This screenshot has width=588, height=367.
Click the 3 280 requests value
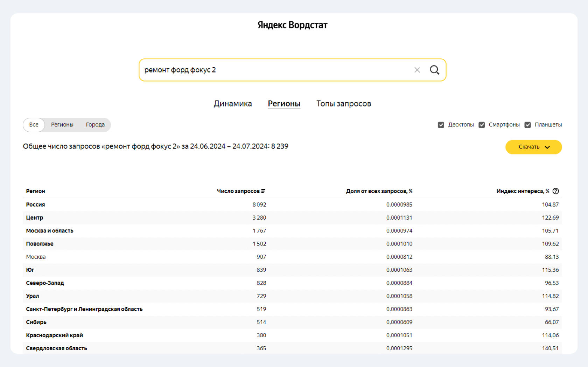click(259, 217)
